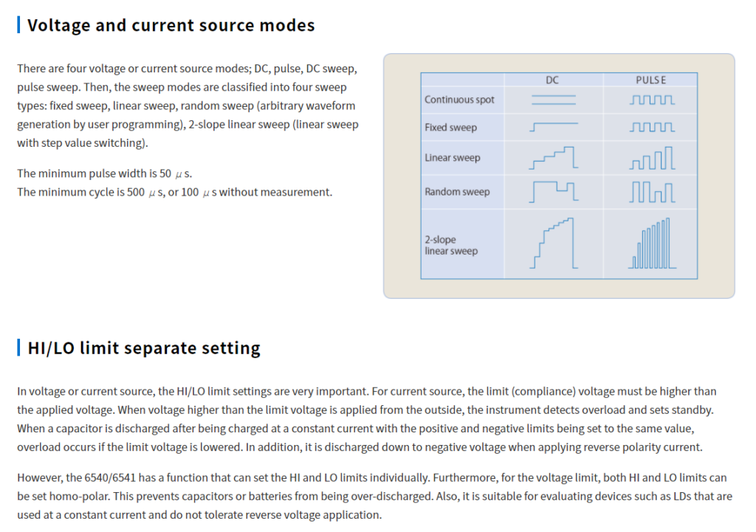The image size is (756, 532).
Task: Select the "Continuous spot" row label
Action: point(459,100)
